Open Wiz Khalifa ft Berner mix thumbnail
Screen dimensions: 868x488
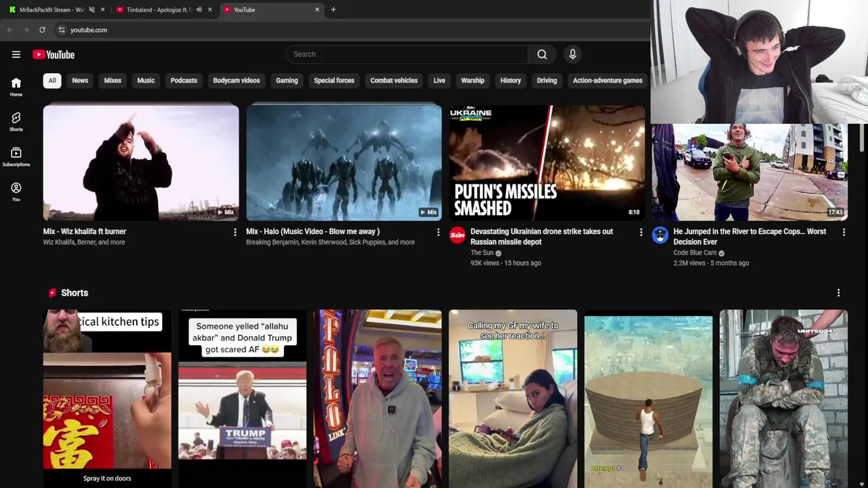pyautogui.click(x=141, y=163)
